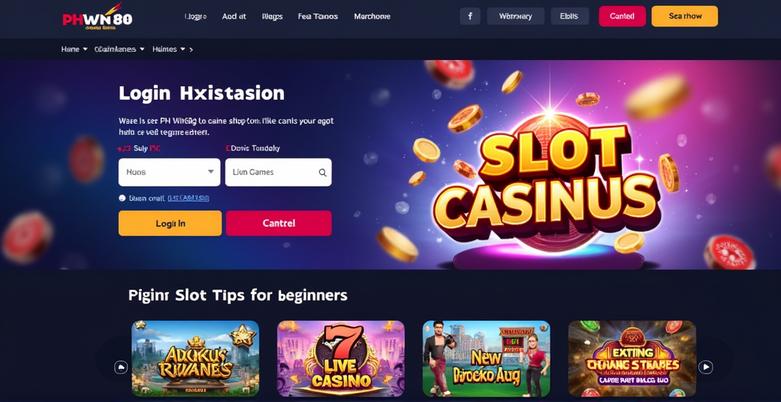
Task: Click the PHWIN80 logo
Action: [x=97, y=18]
